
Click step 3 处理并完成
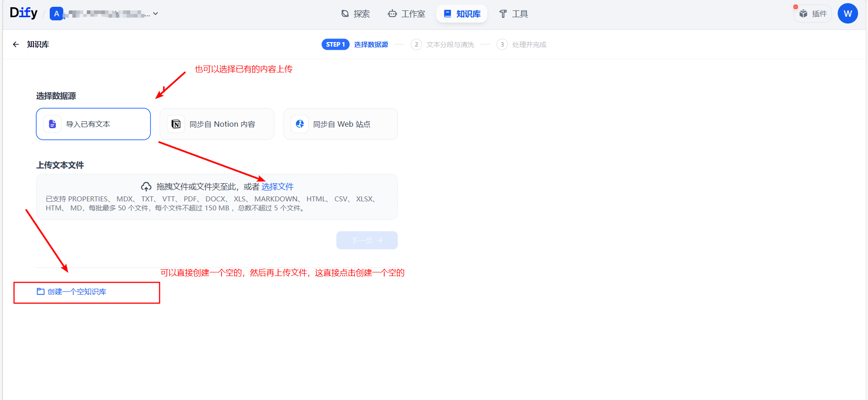point(522,44)
